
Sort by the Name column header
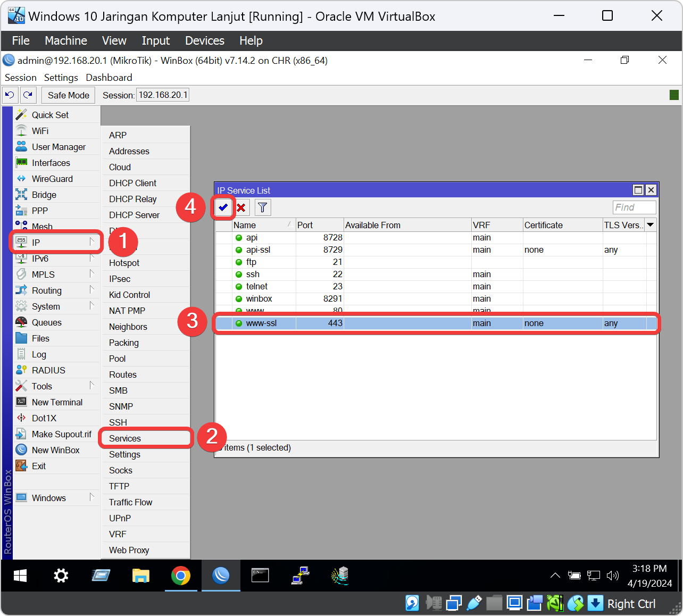[264, 225]
